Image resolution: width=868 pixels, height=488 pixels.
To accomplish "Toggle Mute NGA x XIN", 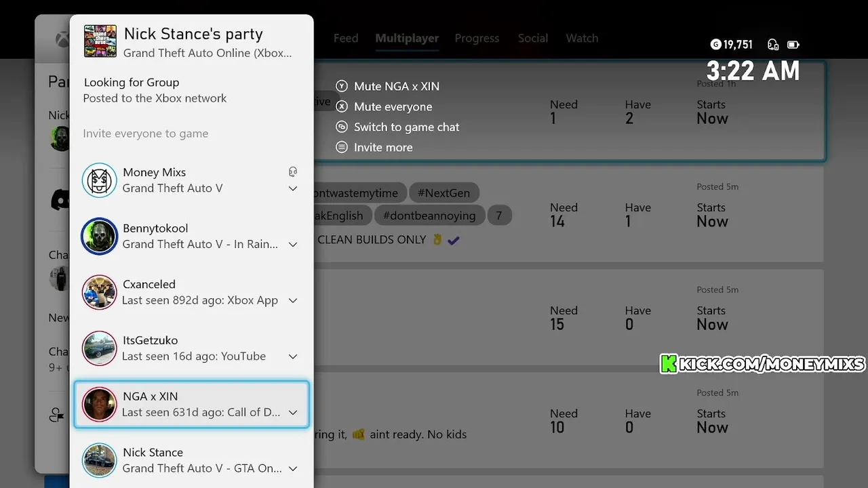I will [x=396, y=87].
